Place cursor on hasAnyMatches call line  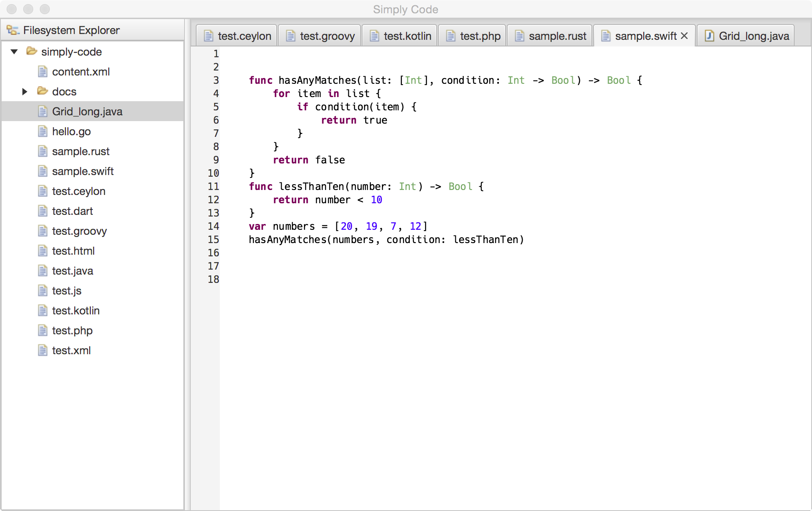tap(386, 240)
